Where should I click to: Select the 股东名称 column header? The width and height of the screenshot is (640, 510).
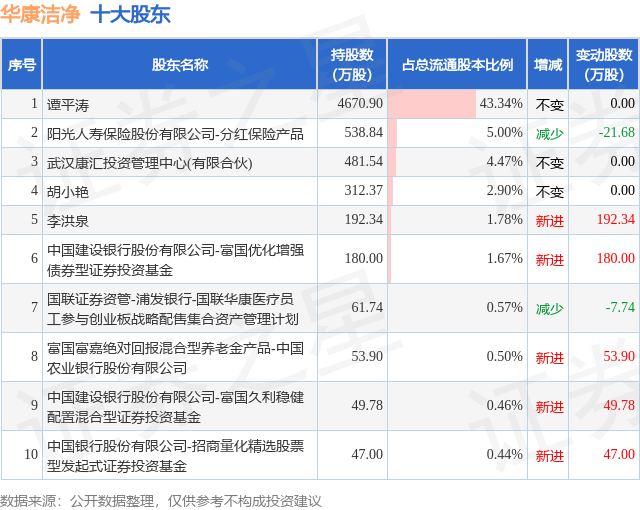(x=180, y=64)
